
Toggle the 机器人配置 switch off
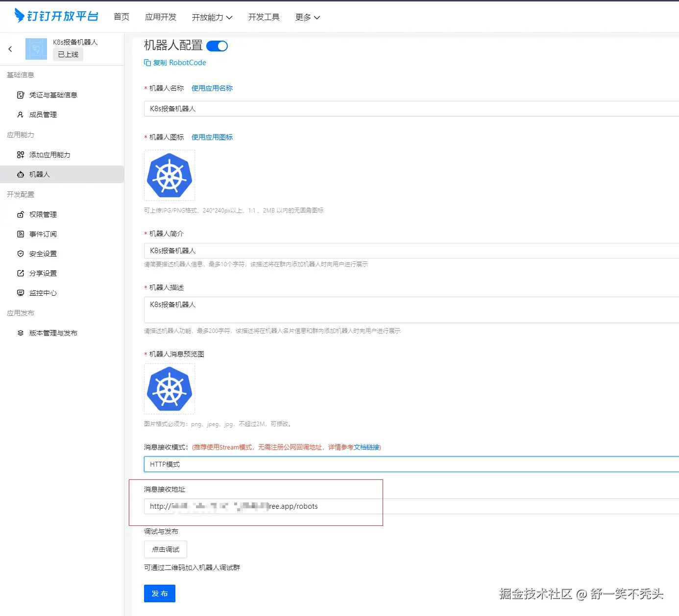(x=217, y=46)
